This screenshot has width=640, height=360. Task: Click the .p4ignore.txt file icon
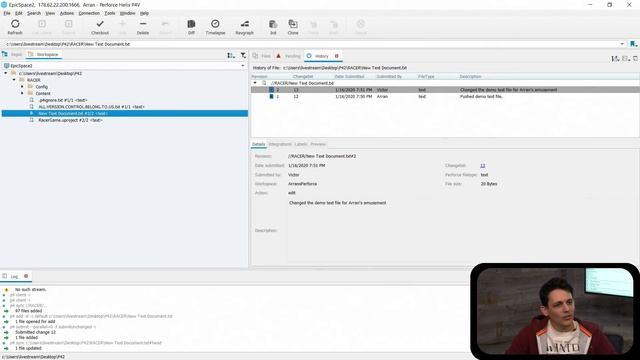point(31,100)
